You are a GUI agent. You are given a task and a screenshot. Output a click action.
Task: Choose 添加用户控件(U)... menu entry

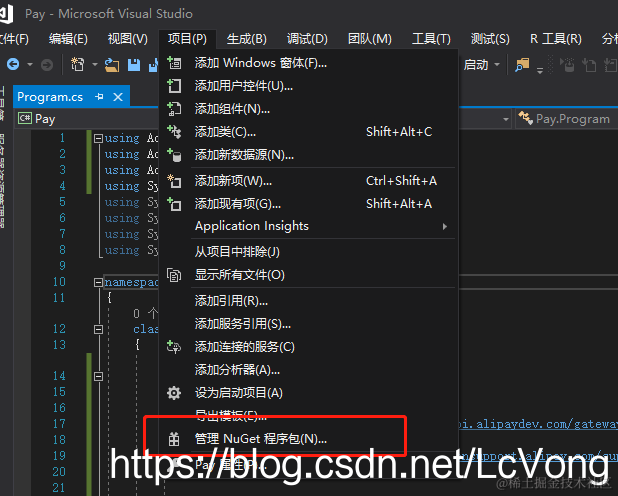pyautogui.click(x=308, y=86)
